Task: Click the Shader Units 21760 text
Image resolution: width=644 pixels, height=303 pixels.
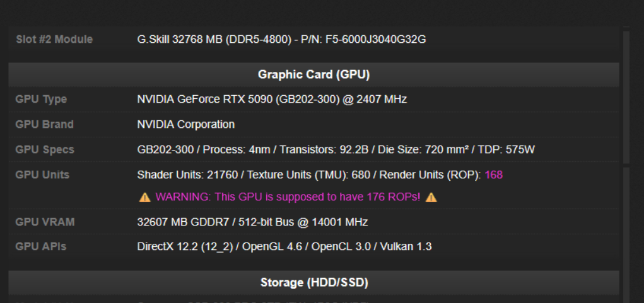Action: (x=187, y=175)
